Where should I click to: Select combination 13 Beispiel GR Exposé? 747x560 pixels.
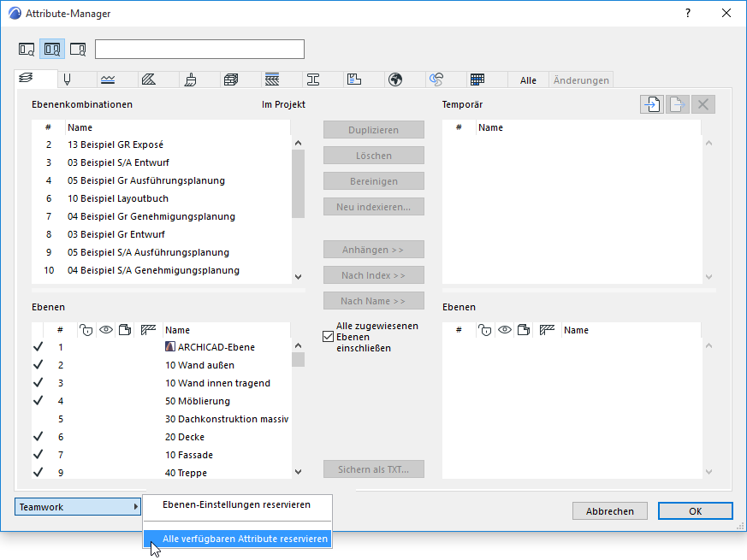pyautogui.click(x=162, y=144)
